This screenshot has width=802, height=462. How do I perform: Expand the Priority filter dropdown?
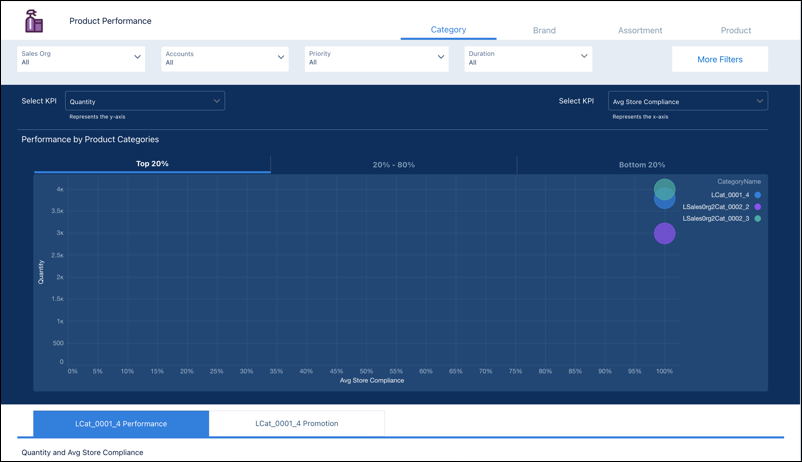click(x=376, y=59)
